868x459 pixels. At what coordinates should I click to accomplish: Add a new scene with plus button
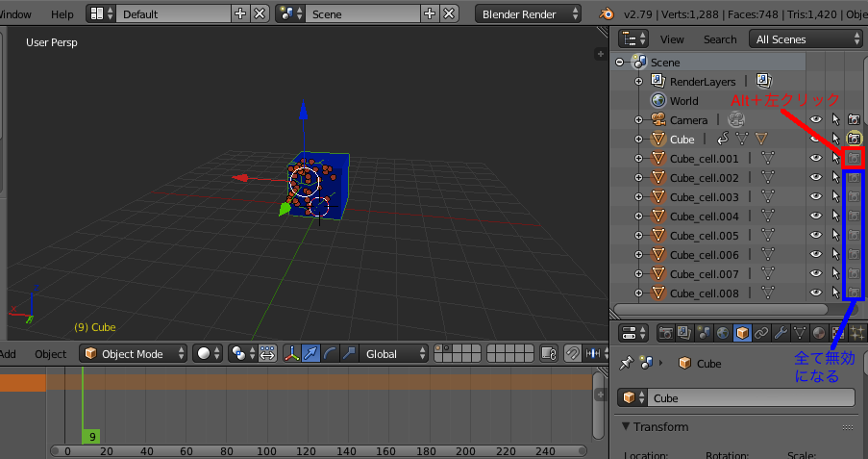tap(430, 13)
